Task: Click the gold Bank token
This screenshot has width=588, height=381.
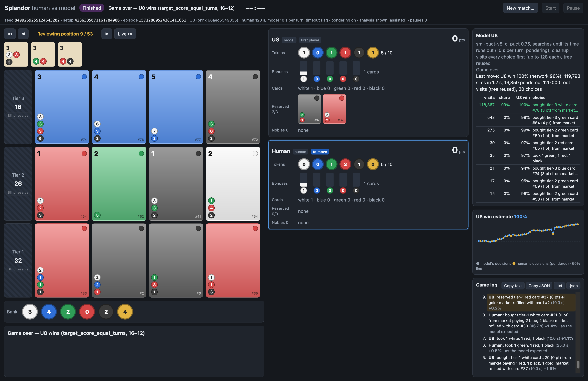Action: (125, 312)
